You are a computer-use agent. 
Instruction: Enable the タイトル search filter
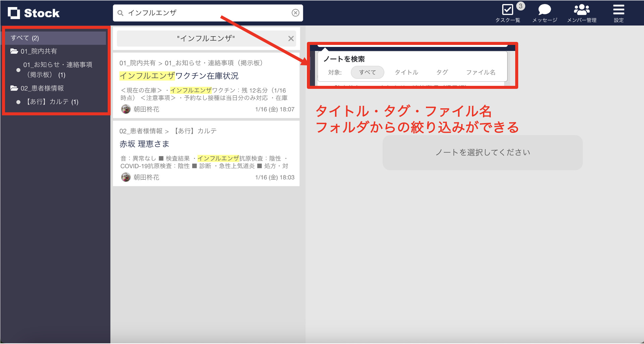[406, 72]
